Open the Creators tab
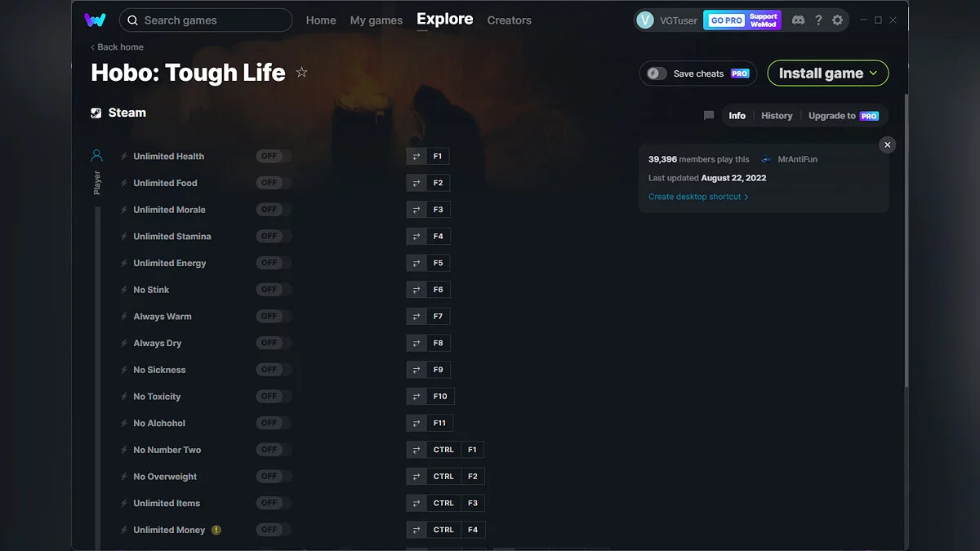The width and height of the screenshot is (980, 551). [x=510, y=20]
